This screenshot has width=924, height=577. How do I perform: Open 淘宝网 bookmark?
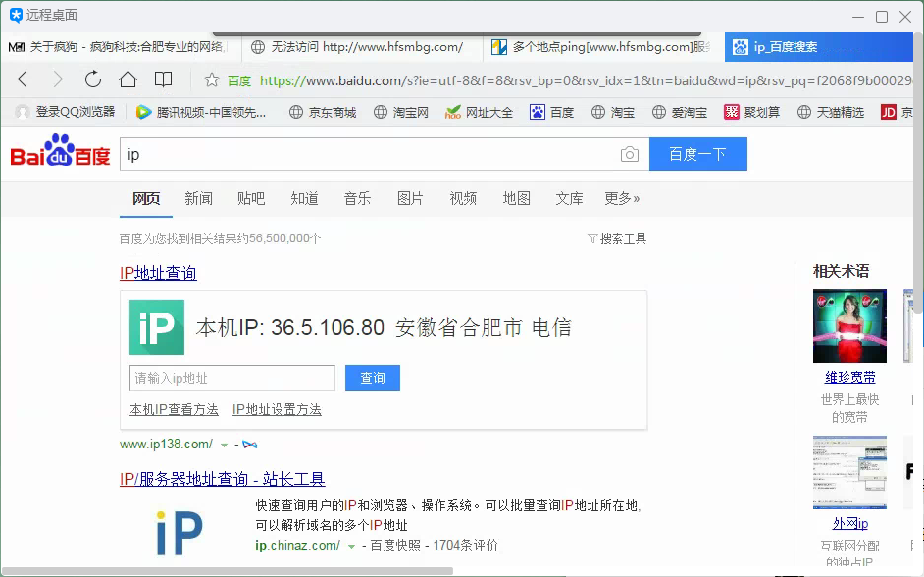(401, 112)
